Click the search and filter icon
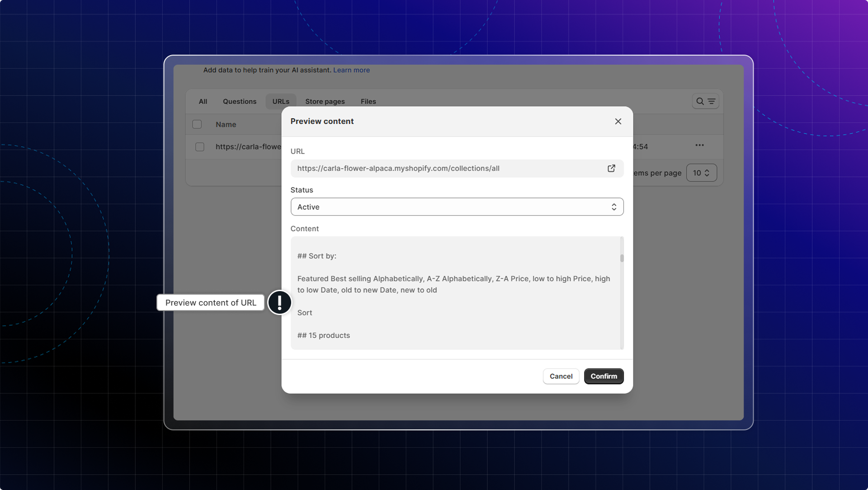 click(705, 101)
